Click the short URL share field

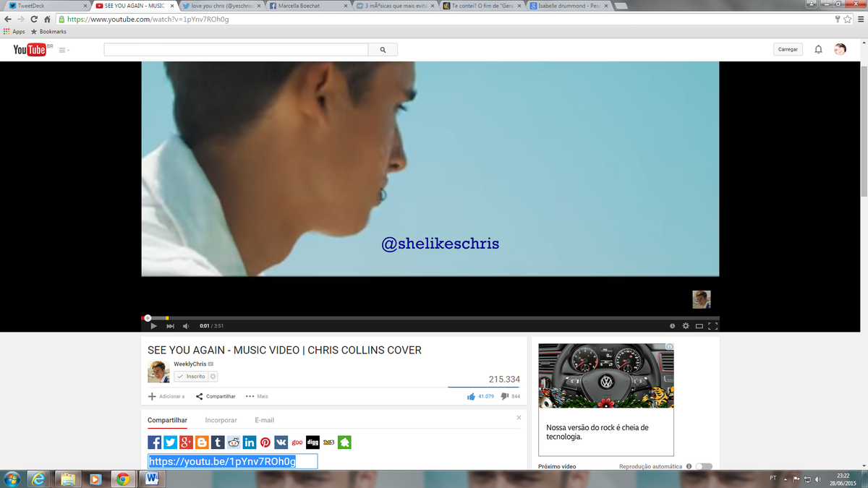(x=232, y=461)
